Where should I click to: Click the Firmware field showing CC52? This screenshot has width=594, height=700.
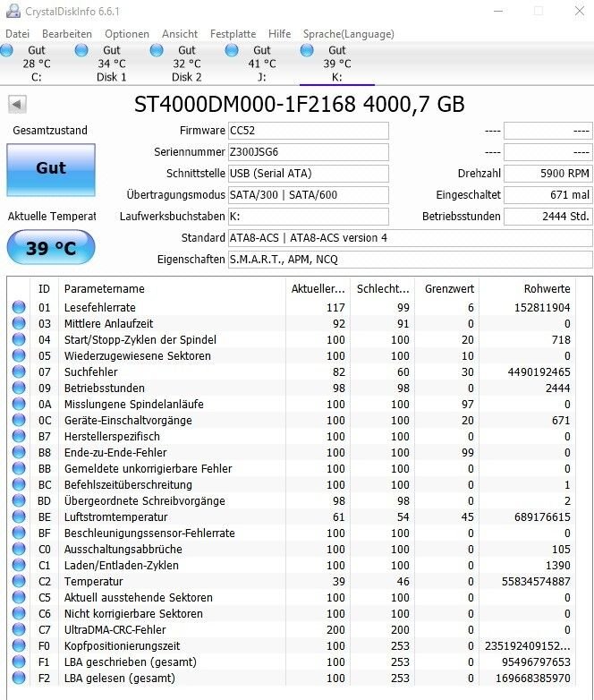309,131
